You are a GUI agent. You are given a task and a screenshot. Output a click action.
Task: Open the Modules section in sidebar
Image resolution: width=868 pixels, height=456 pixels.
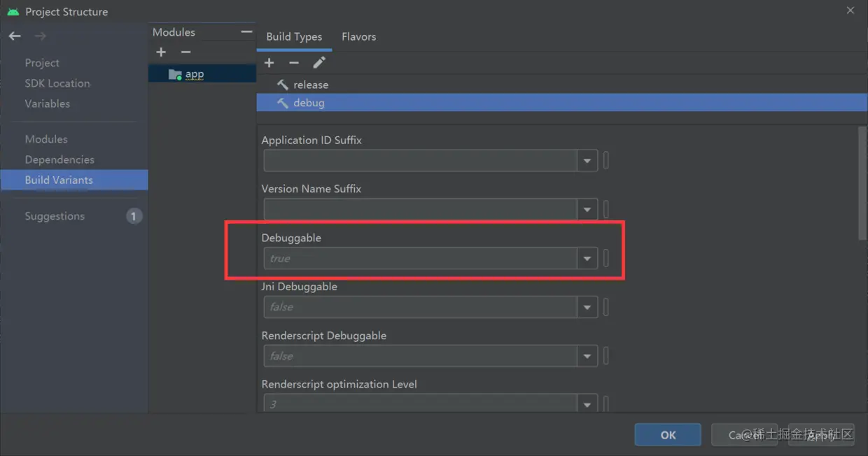(46, 139)
